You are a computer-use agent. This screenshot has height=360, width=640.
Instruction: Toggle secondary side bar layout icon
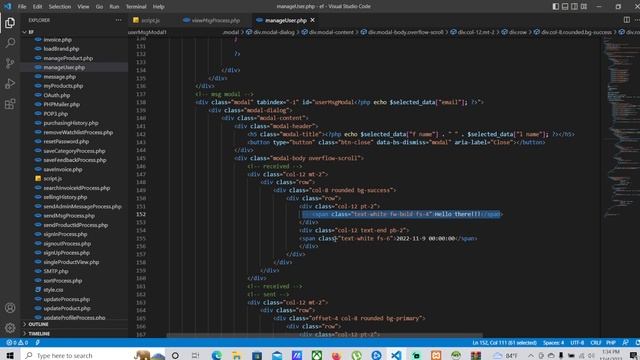[x=574, y=7]
